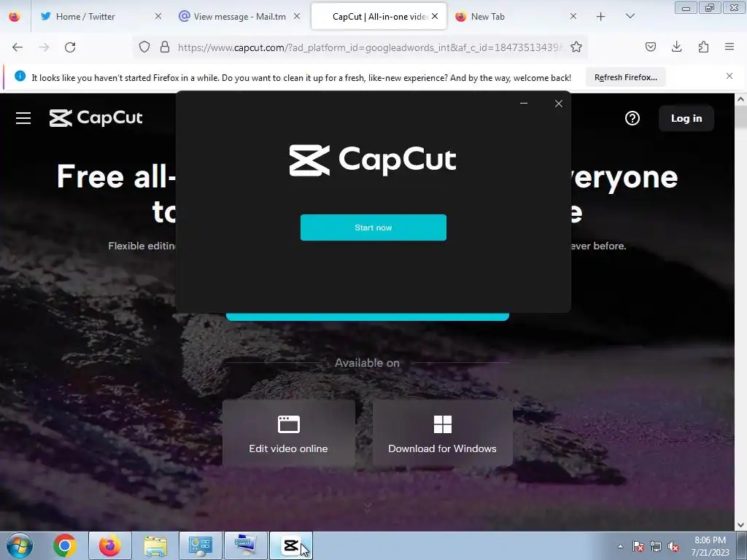Screen dimensions: 747x560
Task: Switch to the Home / Twitter tab
Action: tap(85, 17)
